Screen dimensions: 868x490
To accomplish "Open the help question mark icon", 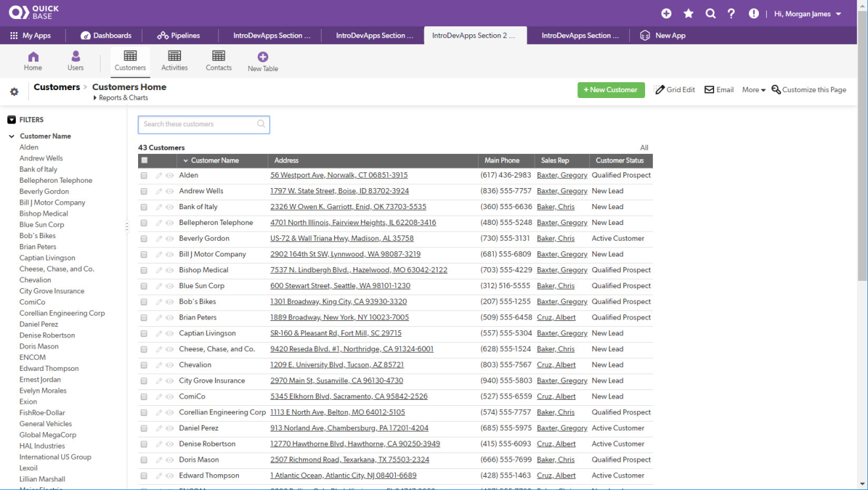I will (731, 14).
